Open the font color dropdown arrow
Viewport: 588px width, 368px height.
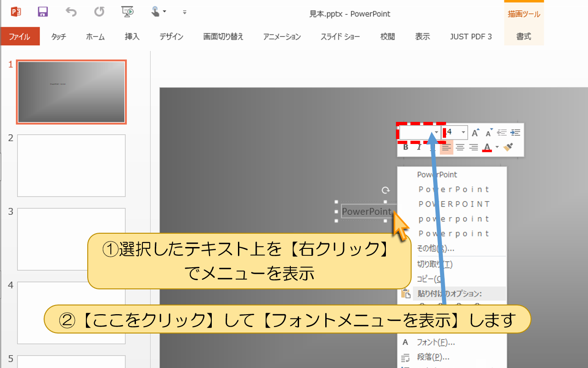497,147
